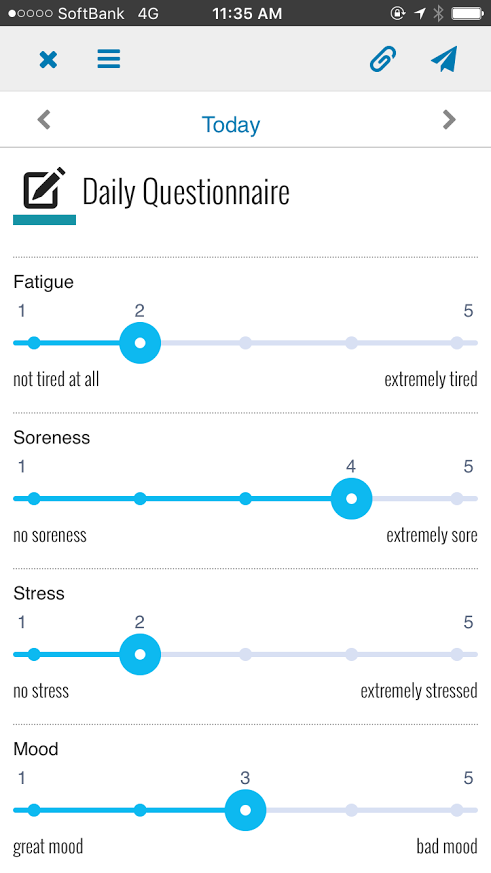Go to next day with right chevron

[449, 120]
